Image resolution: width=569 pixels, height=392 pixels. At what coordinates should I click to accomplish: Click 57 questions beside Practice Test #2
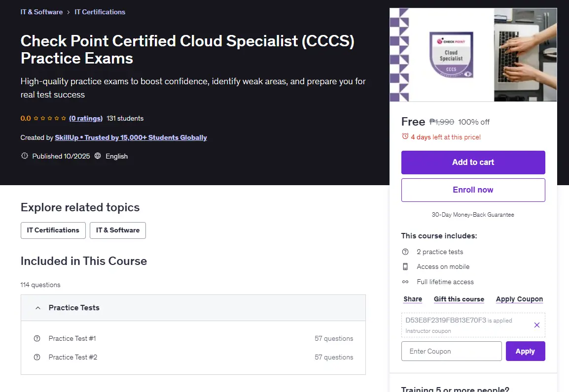click(334, 357)
